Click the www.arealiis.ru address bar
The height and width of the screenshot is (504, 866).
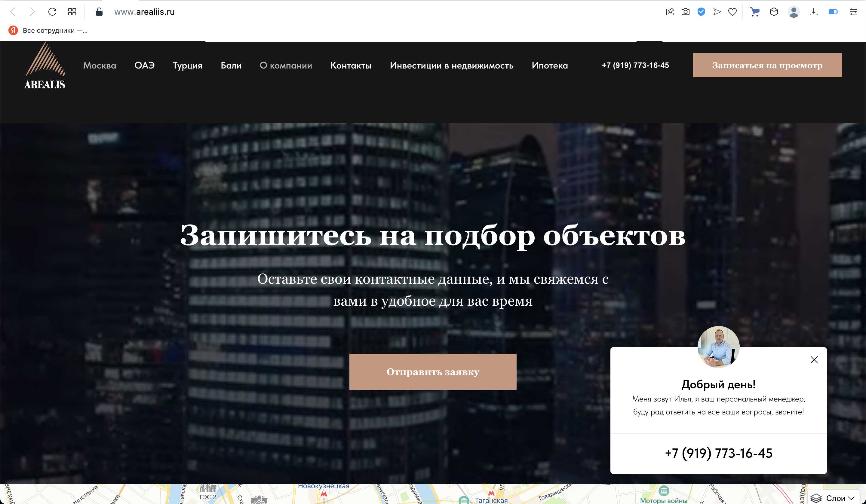144,12
